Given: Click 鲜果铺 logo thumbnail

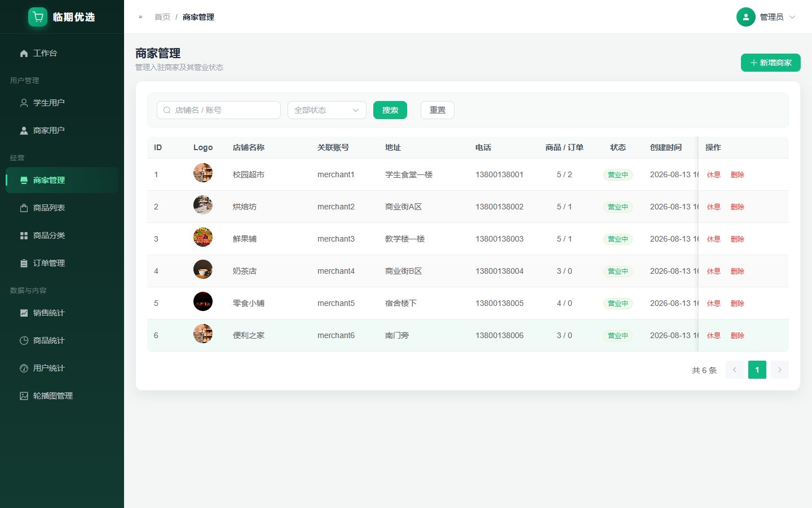Looking at the screenshot, I should coord(203,237).
